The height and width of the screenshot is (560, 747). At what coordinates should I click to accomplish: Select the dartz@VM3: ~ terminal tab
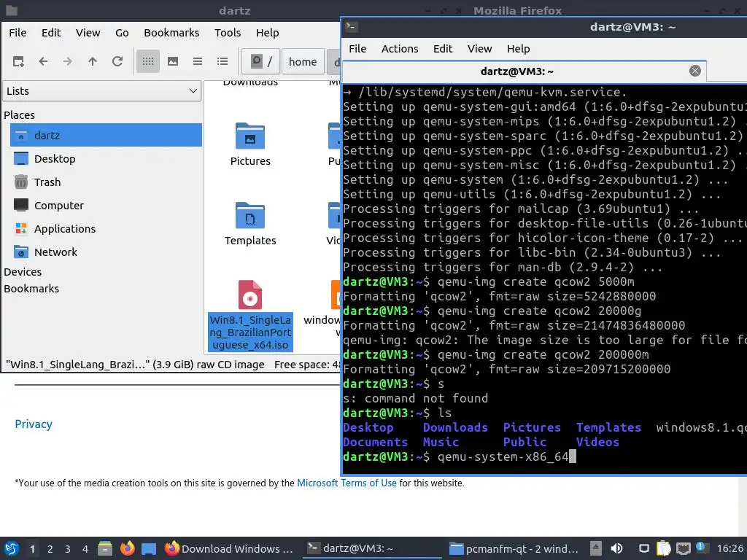(524, 71)
